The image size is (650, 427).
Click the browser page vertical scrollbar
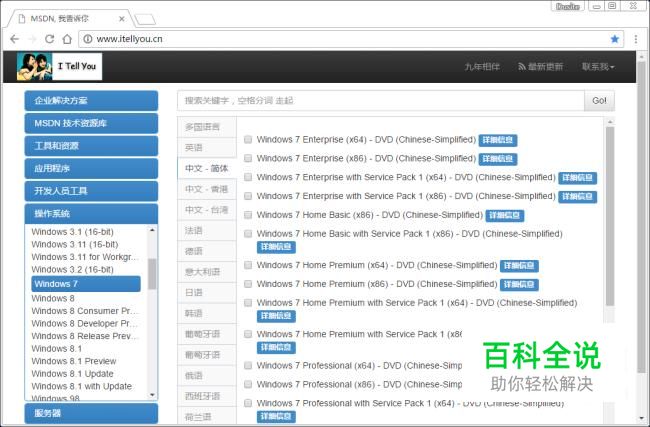point(642,216)
